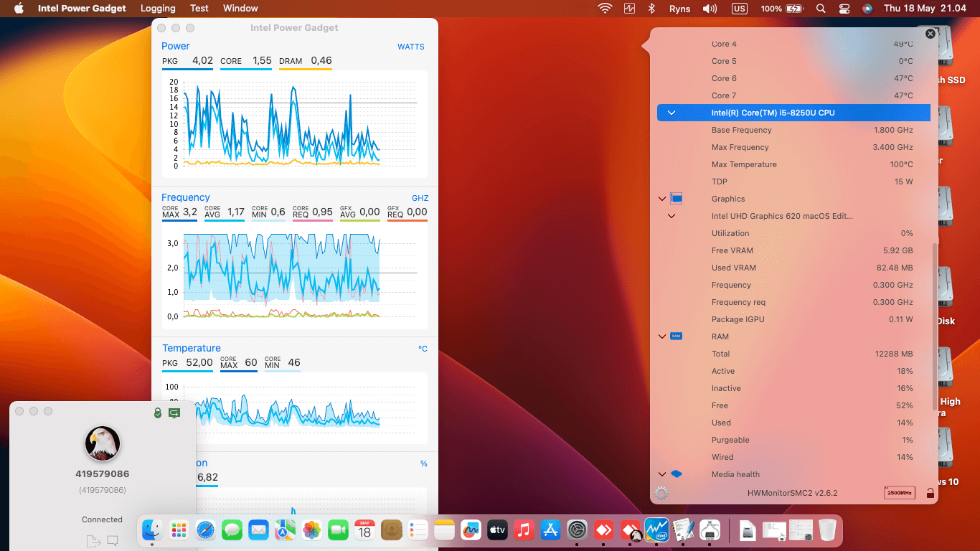Select the Base Frequency row
This screenshot has width=980, height=551.
click(x=793, y=130)
